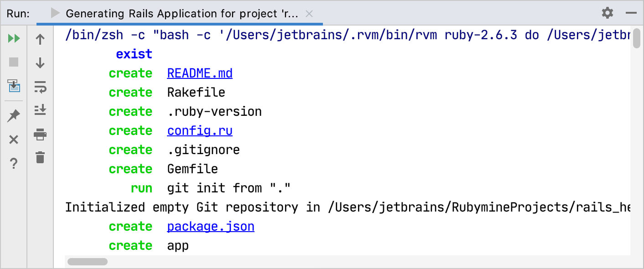This screenshot has width=644, height=269.
Task: Open the package.json file link
Action: click(x=210, y=226)
